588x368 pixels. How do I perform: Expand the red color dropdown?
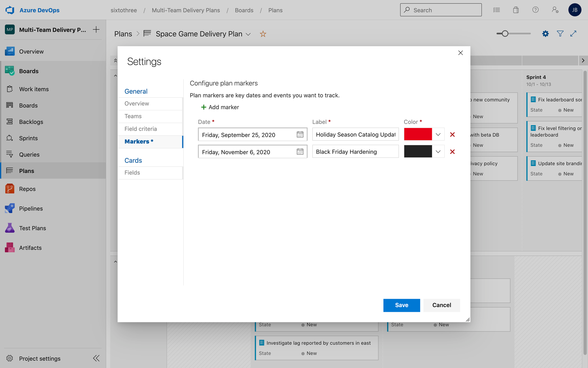click(x=438, y=135)
